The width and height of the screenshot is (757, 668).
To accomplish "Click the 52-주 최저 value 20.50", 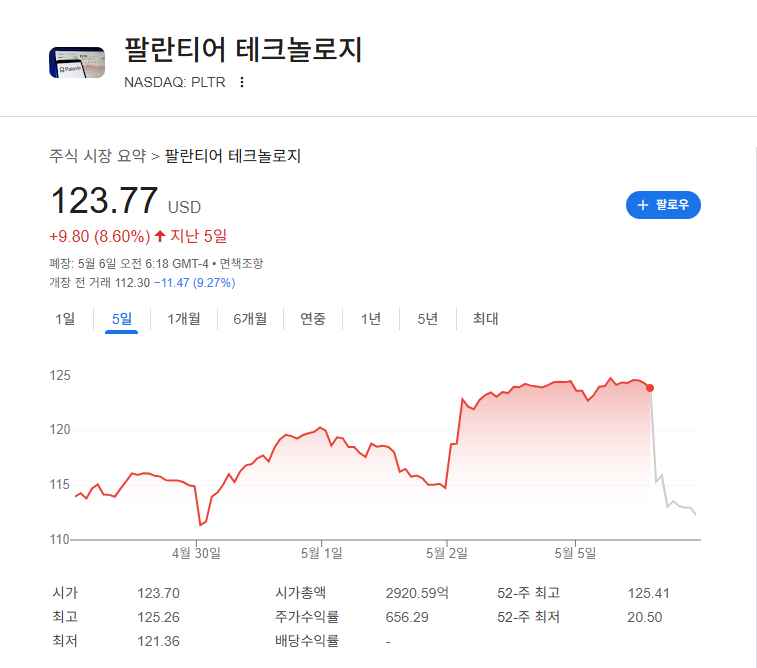I will coord(645,617).
